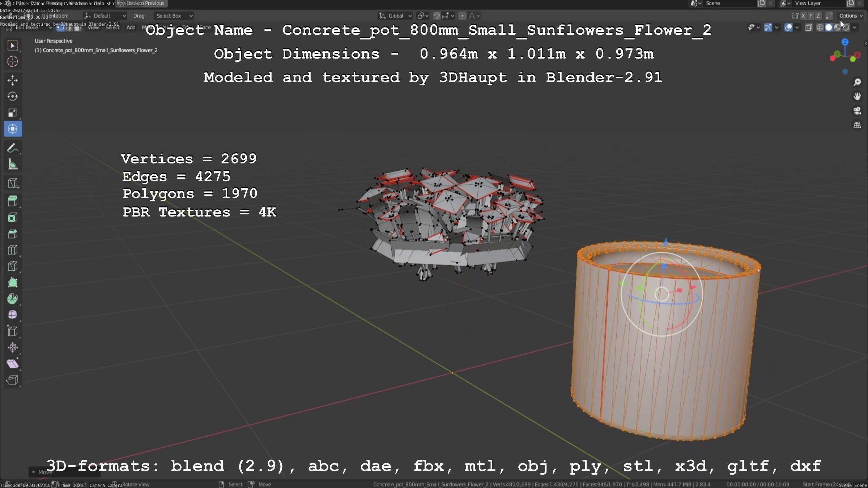This screenshot has height=488, width=868.
Task: Toggle snapping magnet icon
Action: [437, 16]
